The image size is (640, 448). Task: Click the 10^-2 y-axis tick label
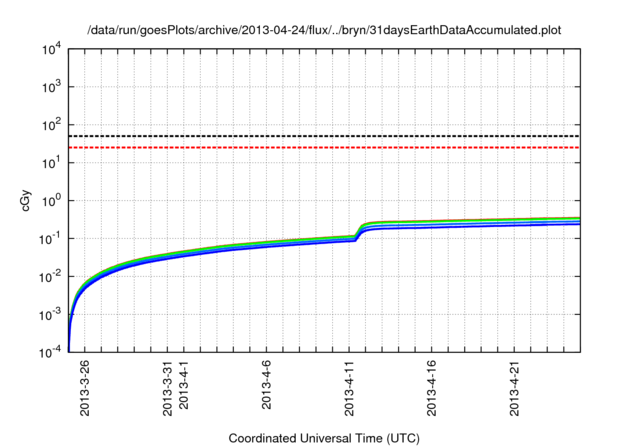(x=50, y=277)
